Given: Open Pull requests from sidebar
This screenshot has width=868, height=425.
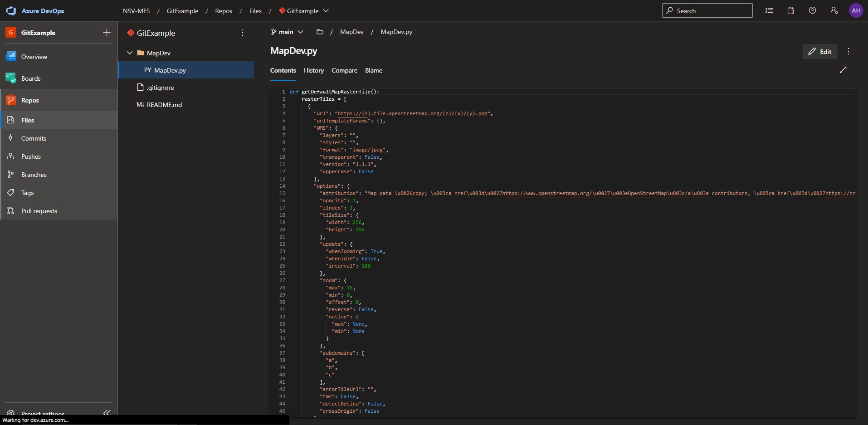Looking at the screenshot, I should click(x=38, y=210).
